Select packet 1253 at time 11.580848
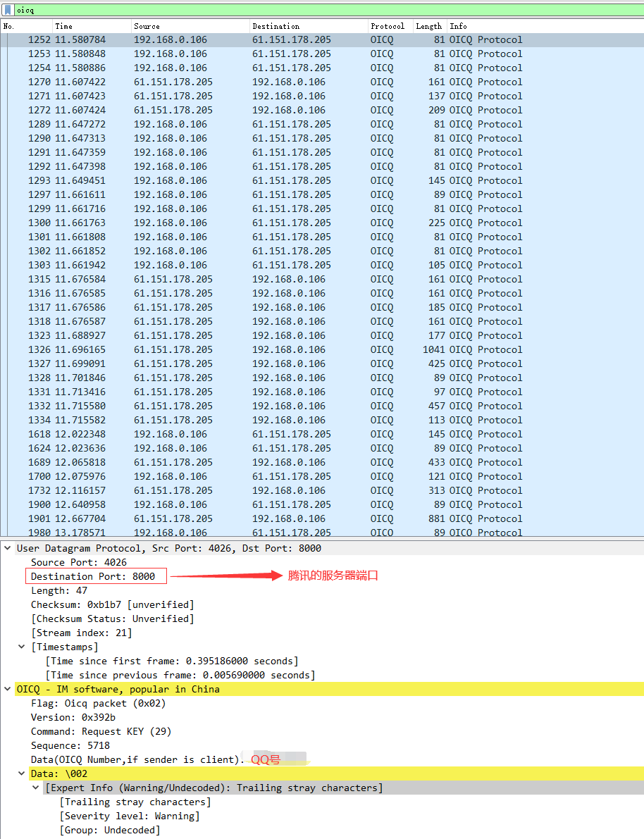644x839 pixels. point(322,54)
